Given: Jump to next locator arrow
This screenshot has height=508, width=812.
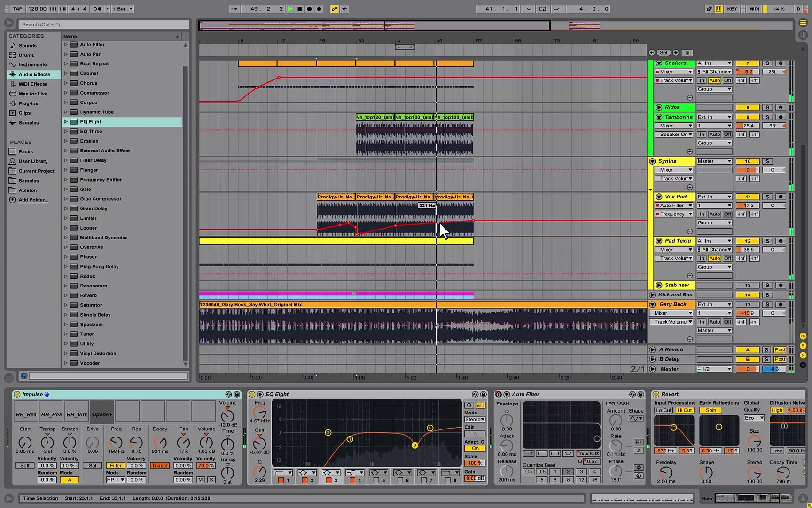Looking at the screenshot, I should (676, 53).
